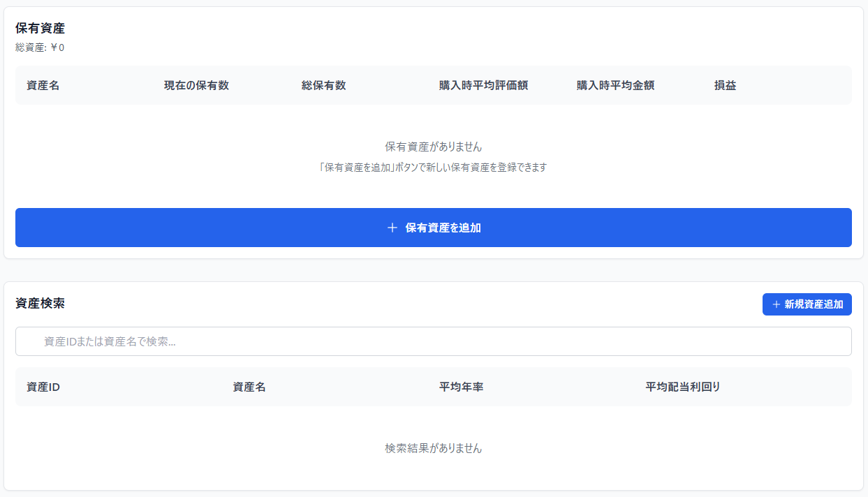Viewport: 868px width, 497px height.
Task: Click the 平均年率 column header
Action: point(461,387)
